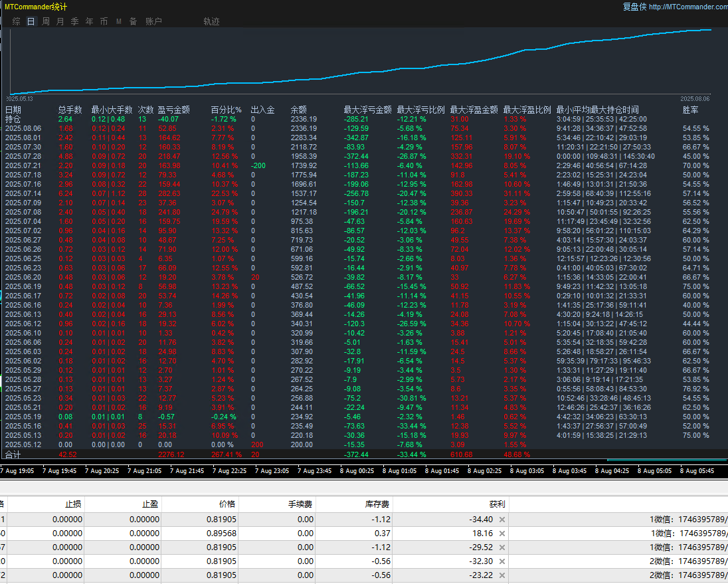Sort by 盈亏金额 column header
The height and width of the screenshot is (584, 728).
pyautogui.click(x=173, y=110)
